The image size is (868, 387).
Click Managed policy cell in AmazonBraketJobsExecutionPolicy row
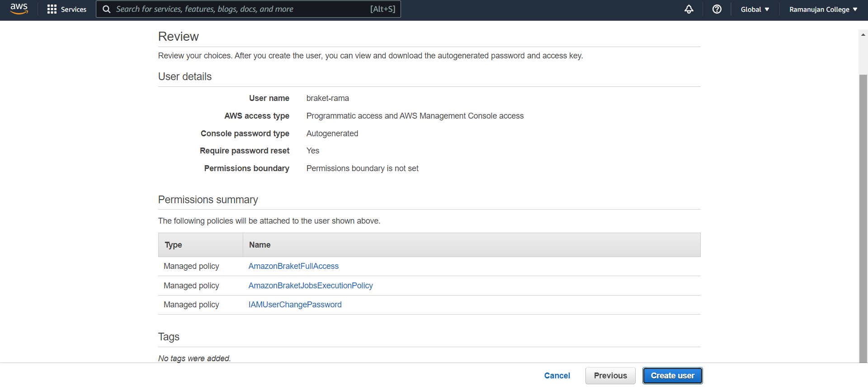click(x=191, y=286)
